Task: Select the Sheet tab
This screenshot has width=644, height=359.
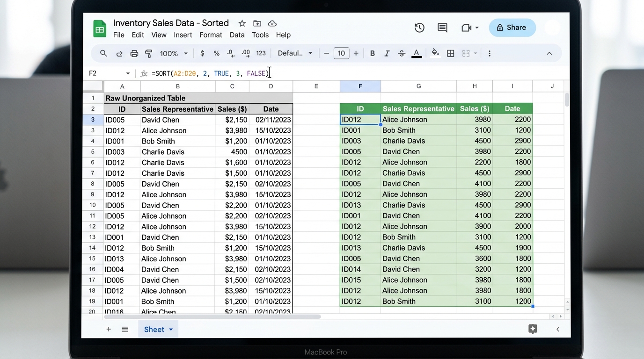Action: [x=158, y=329]
